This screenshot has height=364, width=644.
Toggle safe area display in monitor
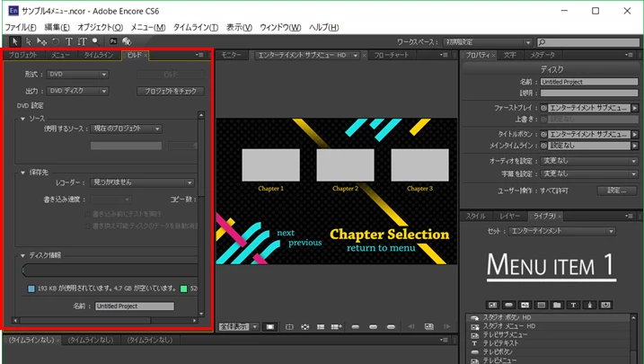[289, 326]
